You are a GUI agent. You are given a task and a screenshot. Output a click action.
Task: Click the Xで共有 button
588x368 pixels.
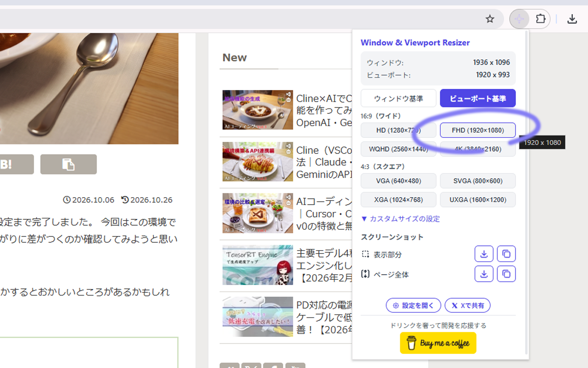pyautogui.click(x=467, y=305)
